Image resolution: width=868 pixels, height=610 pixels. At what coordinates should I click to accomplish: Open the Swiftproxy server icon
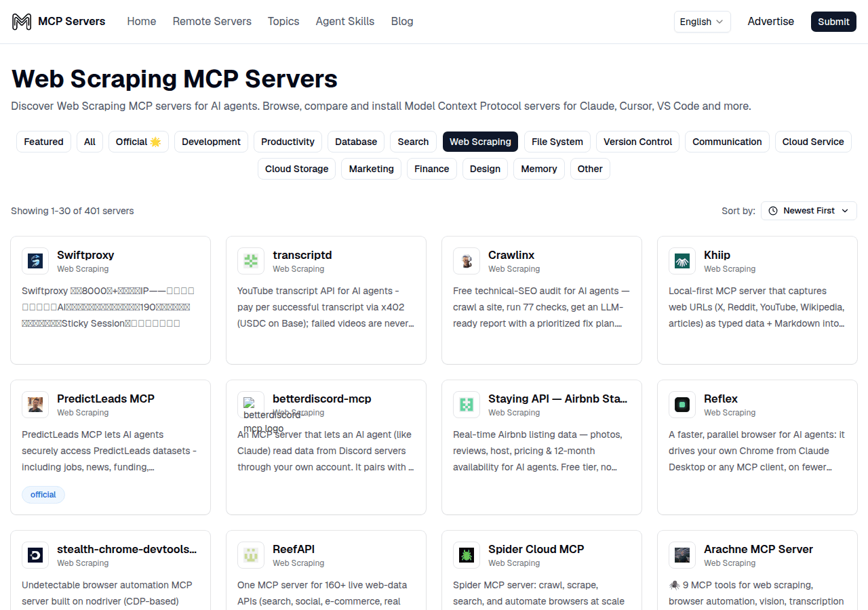tap(35, 261)
